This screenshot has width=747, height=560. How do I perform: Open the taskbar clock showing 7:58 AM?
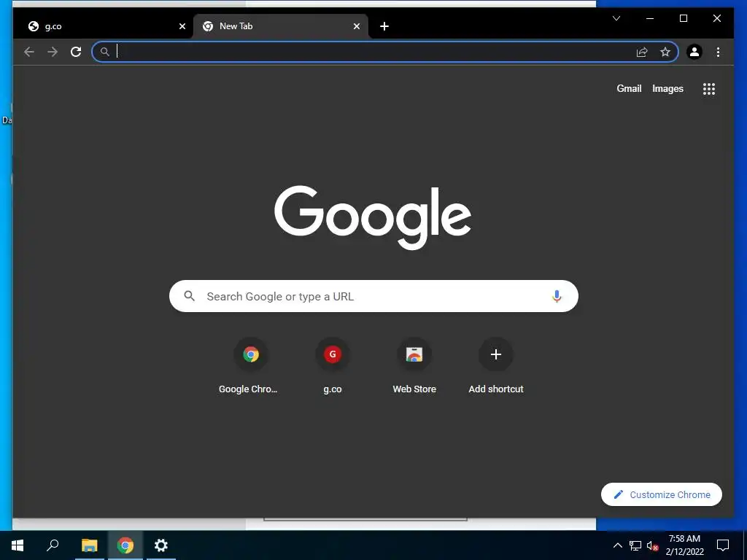point(684,545)
